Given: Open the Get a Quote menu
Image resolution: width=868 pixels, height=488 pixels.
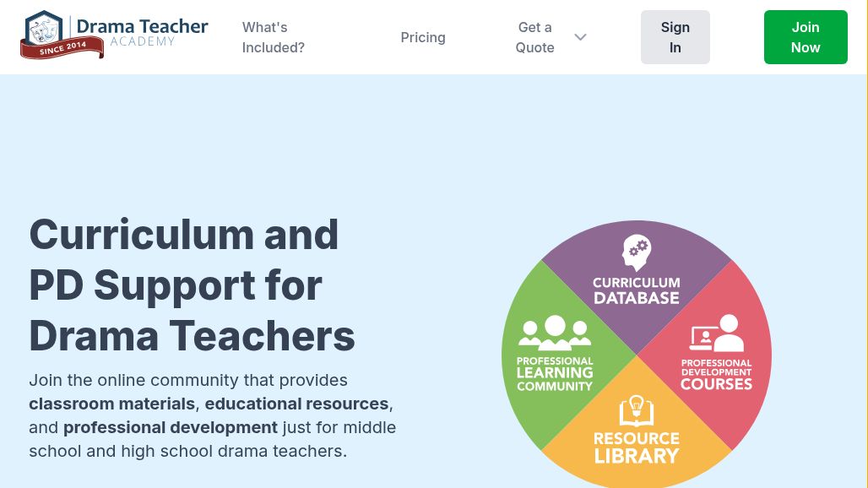Looking at the screenshot, I should (x=535, y=37).
